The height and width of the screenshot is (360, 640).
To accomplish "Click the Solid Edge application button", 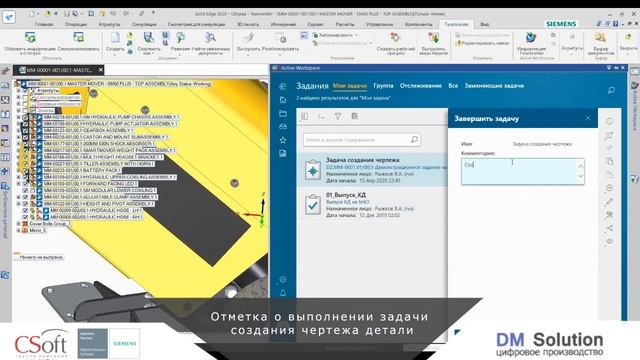I will coord(9,17).
